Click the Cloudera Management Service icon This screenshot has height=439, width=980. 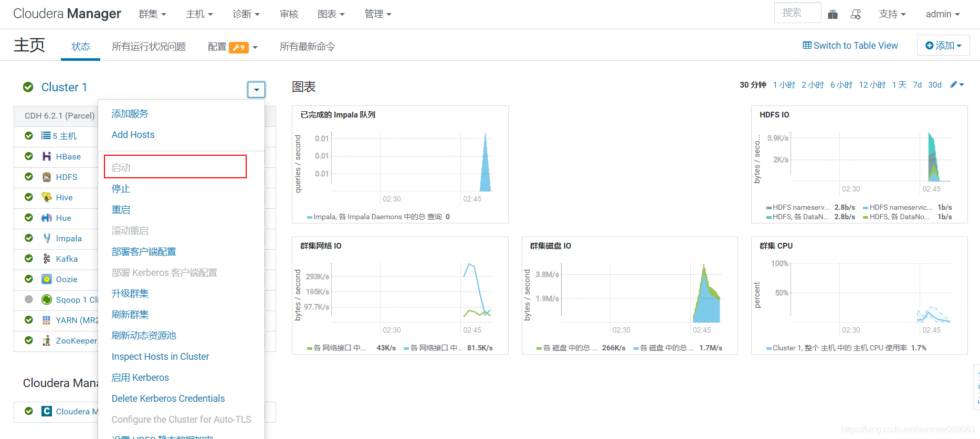pos(47,411)
